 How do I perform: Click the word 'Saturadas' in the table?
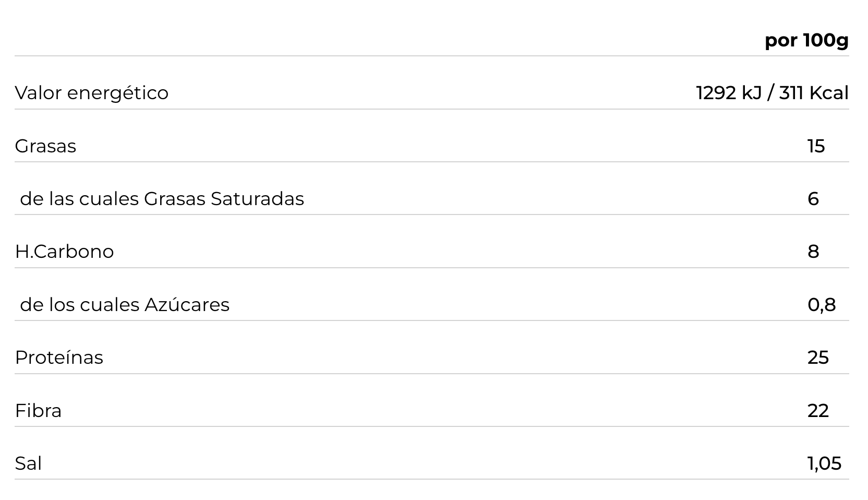click(257, 199)
